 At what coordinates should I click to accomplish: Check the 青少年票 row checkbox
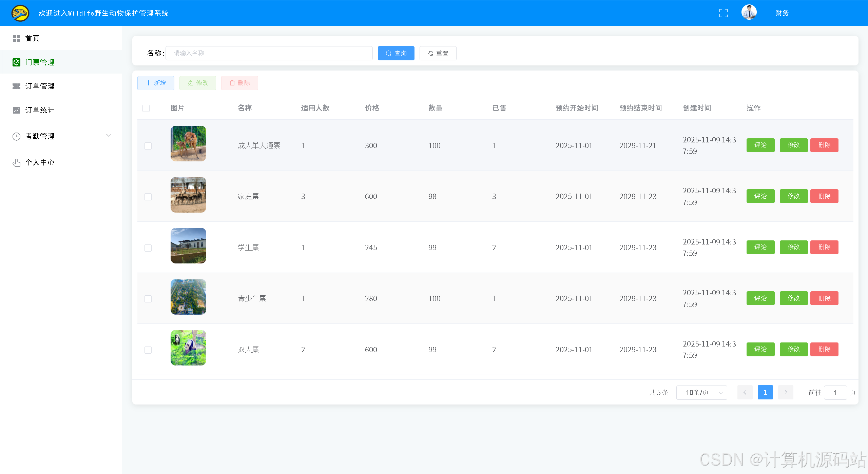click(148, 299)
